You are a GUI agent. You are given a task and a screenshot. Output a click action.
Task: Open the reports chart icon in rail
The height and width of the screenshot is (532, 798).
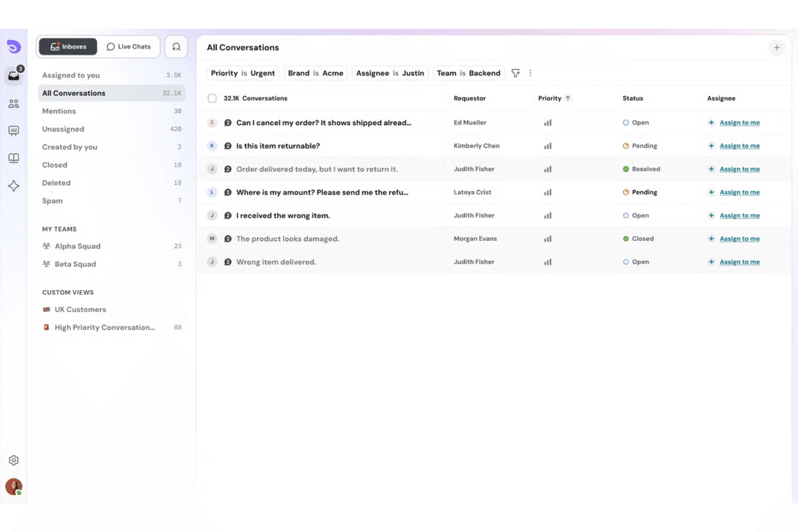[x=14, y=130]
